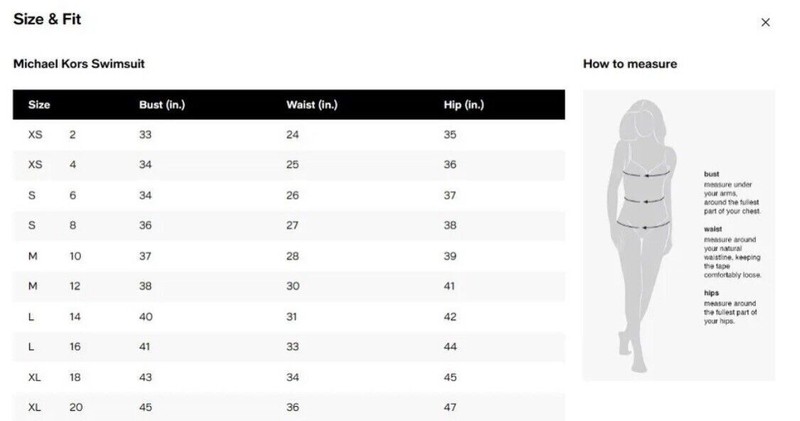The height and width of the screenshot is (421, 800).
Task: Select the XS size 4 row
Action: pyautogui.click(x=289, y=165)
